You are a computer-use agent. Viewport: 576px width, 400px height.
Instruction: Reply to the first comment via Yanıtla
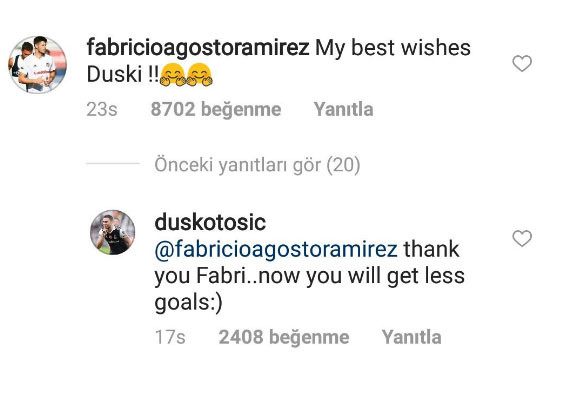coord(343,109)
